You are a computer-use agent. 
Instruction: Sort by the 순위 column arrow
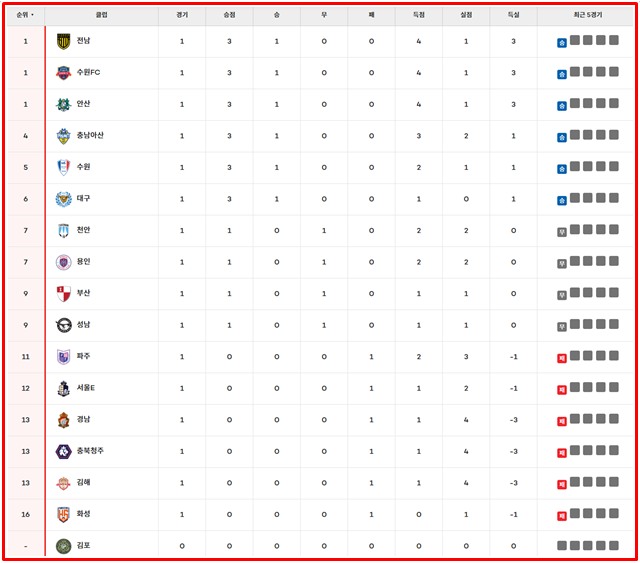(x=32, y=16)
